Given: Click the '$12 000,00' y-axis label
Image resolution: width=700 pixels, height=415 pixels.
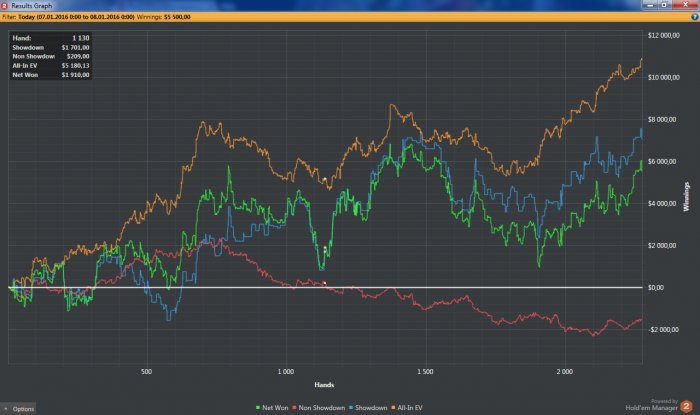Looking at the screenshot, I should [x=663, y=35].
